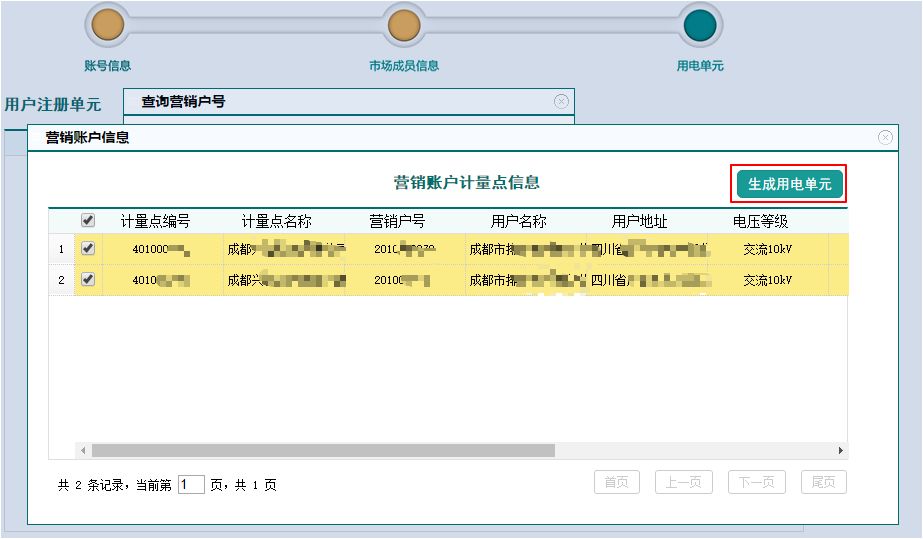This screenshot has width=923, height=539.
Task: Click the current page number field
Action: [x=191, y=485]
